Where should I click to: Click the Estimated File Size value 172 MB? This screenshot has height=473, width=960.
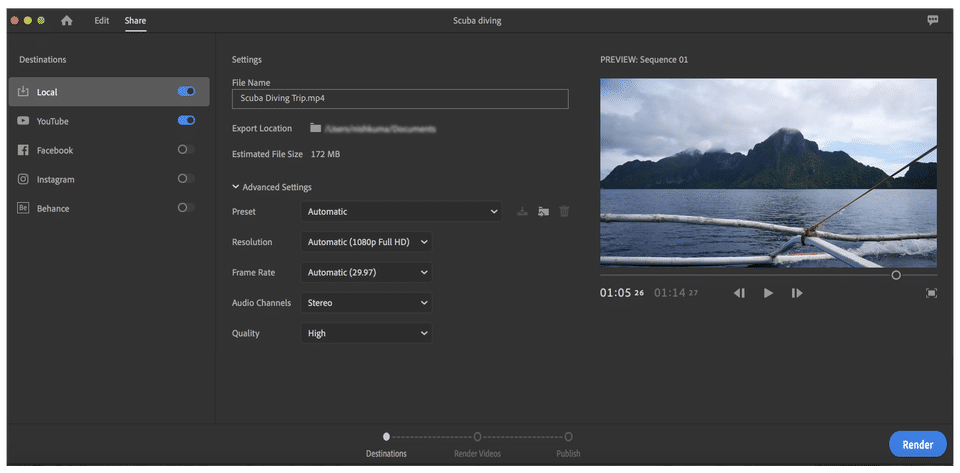click(x=325, y=154)
